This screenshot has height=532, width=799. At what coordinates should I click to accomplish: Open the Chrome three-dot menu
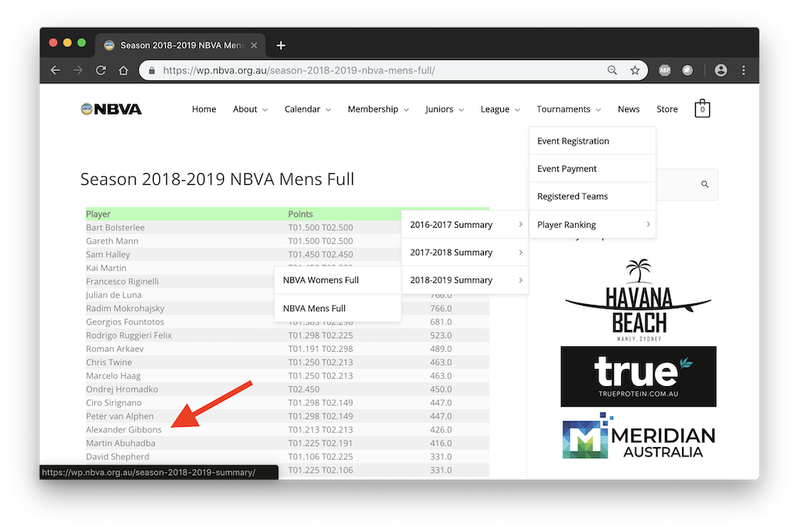click(744, 70)
